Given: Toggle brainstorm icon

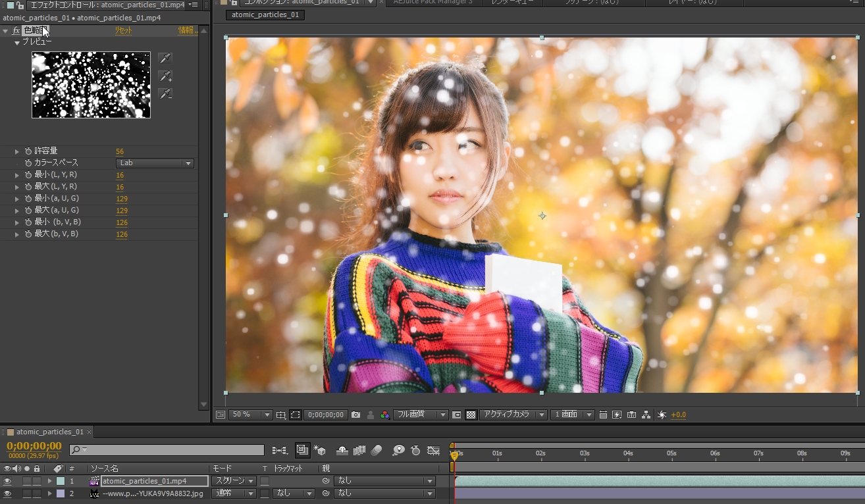Looking at the screenshot, I should (x=398, y=451).
